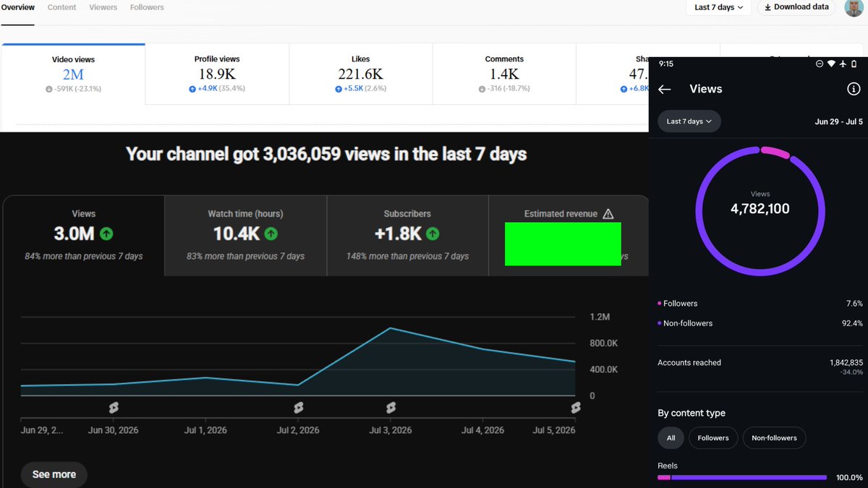Image resolution: width=868 pixels, height=488 pixels.
Task: Click the Shorts marker under Jul 2, 2026
Action: (299, 408)
